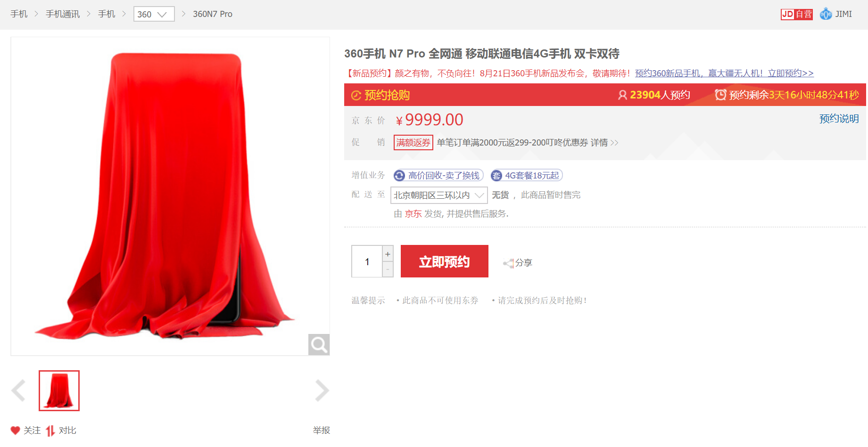Increase quantity with the plus stepper
This screenshot has height=447, width=868.
pos(388,254)
